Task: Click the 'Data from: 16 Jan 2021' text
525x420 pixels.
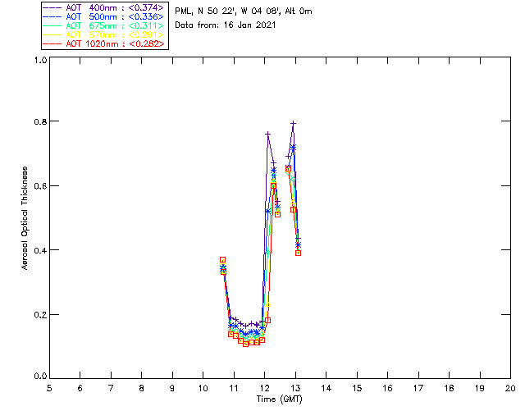Action: (x=226, y=25)
